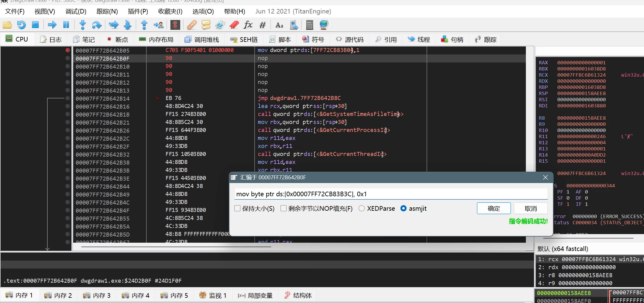
Task: Select the XEDParse radio button
Action: (362, 209)
